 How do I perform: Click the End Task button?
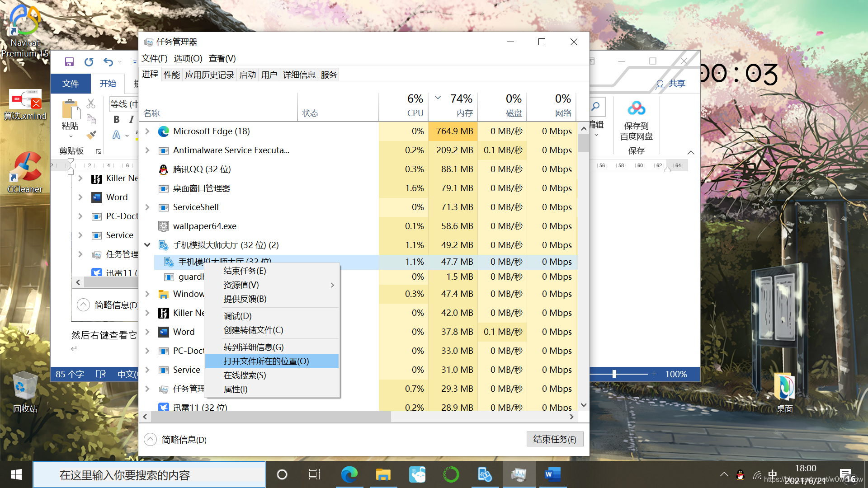point(554,439)
